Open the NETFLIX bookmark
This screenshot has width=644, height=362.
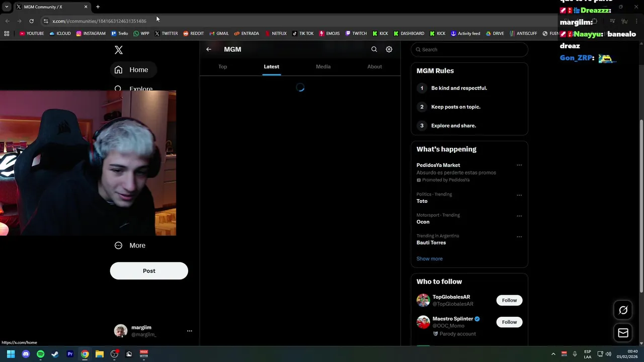pos(275,33)
